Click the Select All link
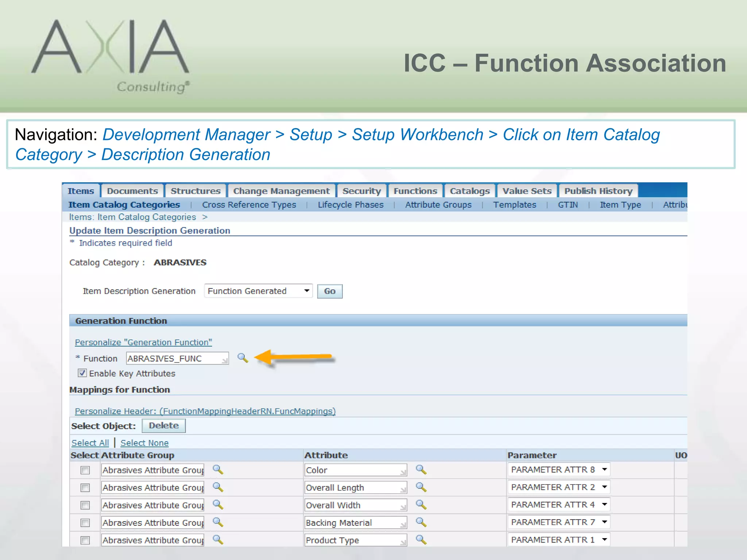747x560 pixels. [x=90, y=443]
